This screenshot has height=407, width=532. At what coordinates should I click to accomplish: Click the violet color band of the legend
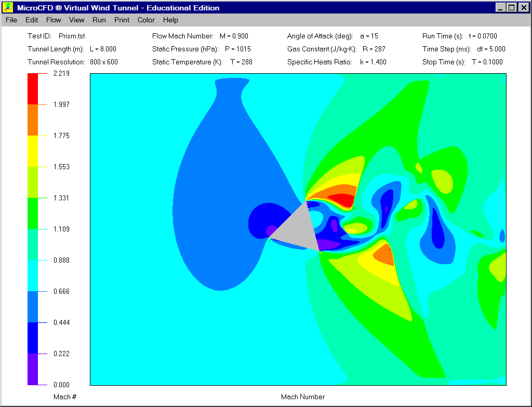point(33,369)
